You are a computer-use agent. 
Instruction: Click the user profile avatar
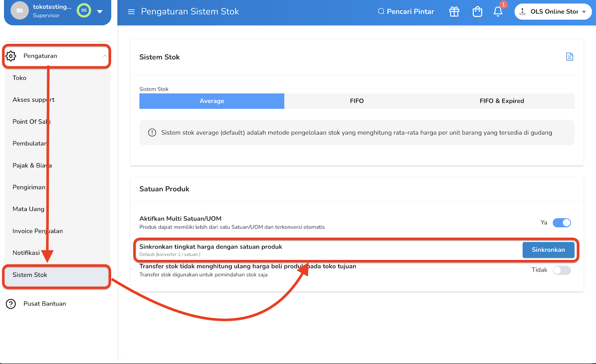(20, 10)
